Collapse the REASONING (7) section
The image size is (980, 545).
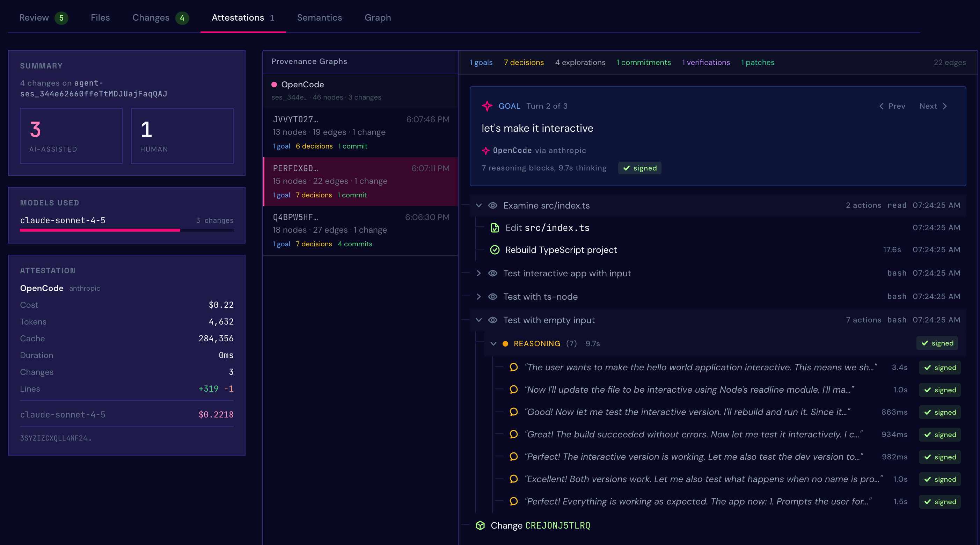pos(493,344)
